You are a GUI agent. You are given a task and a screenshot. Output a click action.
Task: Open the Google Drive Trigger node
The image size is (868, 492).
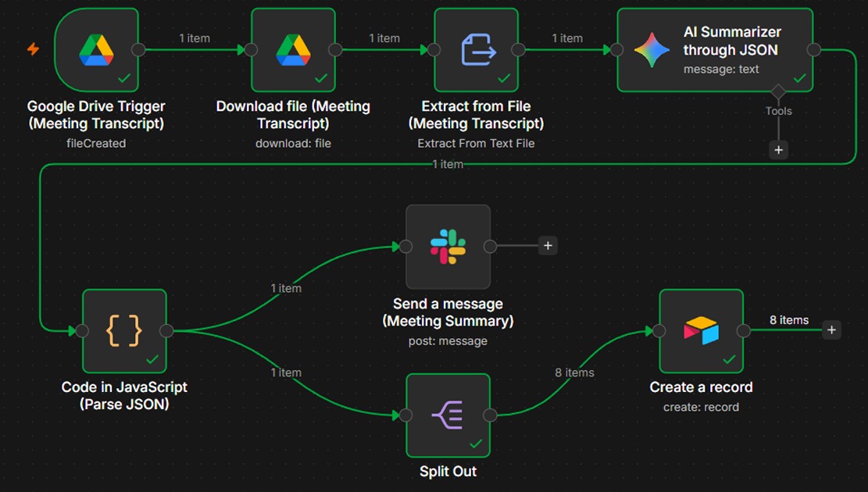point(96,50)
